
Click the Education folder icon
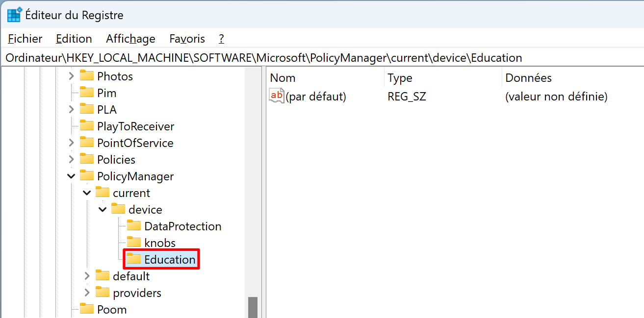point(134,259)
